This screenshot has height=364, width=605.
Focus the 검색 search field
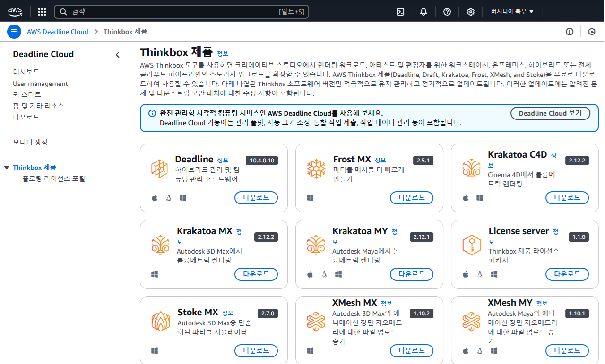tap(181, 12)
